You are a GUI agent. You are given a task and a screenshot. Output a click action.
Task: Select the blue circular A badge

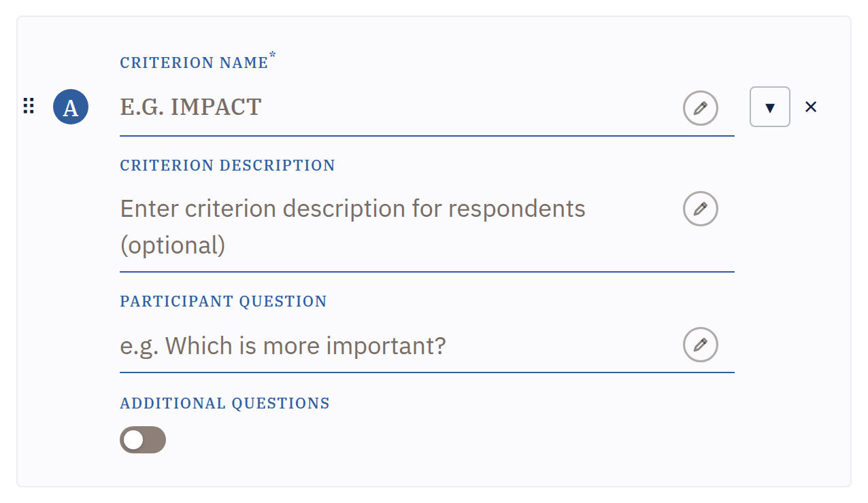(71, 107)
